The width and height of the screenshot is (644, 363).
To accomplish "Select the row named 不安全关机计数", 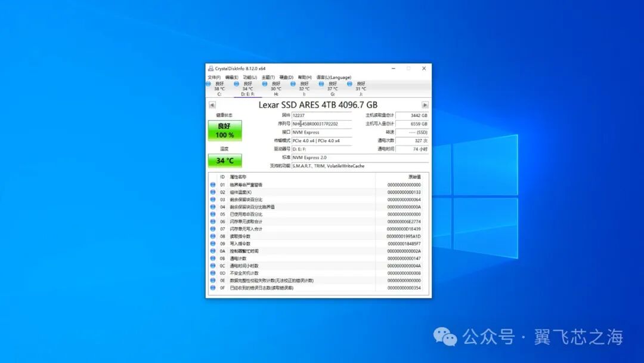I will tap(318, 273).
